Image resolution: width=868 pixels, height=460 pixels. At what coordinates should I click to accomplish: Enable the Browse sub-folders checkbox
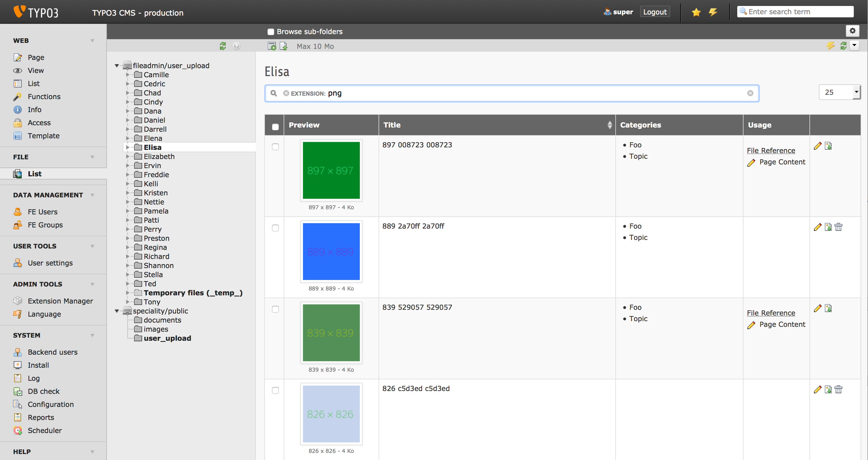pyautogui.click(x=271, y=32)
